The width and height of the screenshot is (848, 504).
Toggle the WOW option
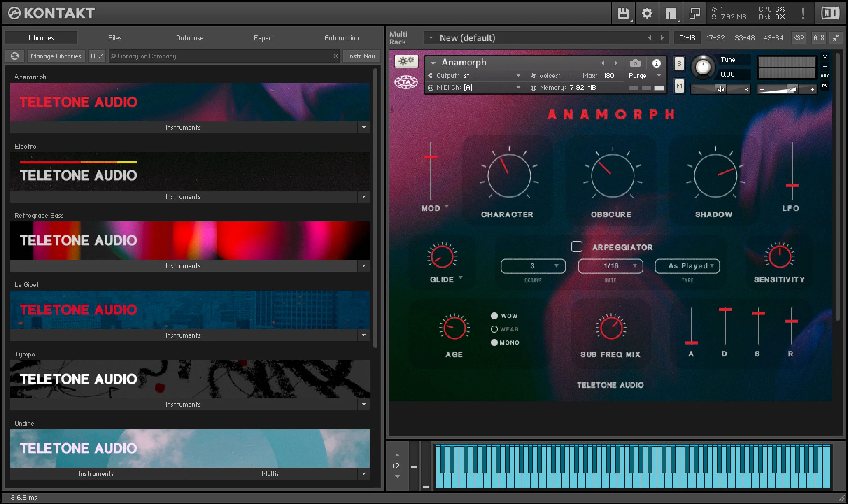point(494,316)
